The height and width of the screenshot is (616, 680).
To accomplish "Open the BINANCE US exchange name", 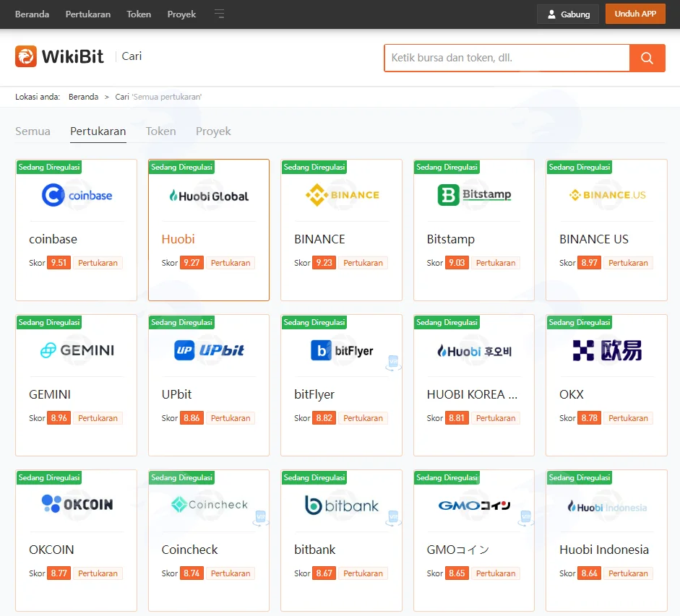I will point(594,239).
